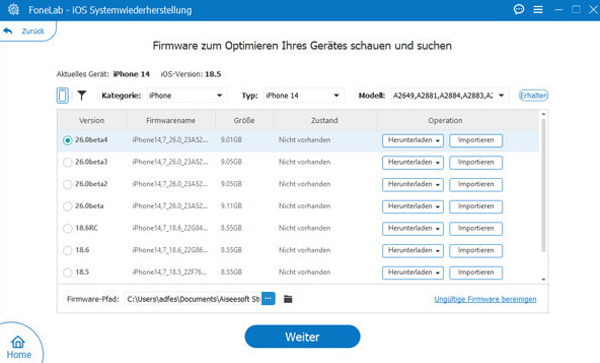Viewport: 600px width, 363px height.
Task: Open Herunterladen dropdown for 18.6
Action: pyautogui.click(x=413, y=251)
